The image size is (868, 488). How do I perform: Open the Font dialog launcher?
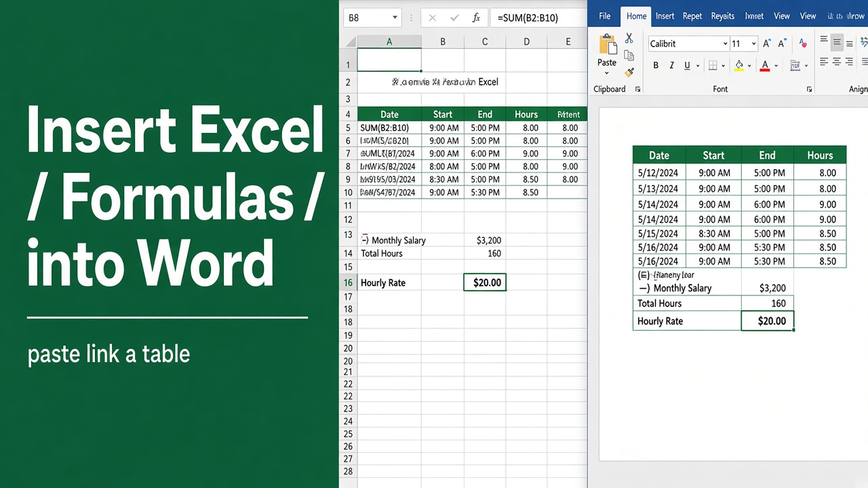coord(809,89)
